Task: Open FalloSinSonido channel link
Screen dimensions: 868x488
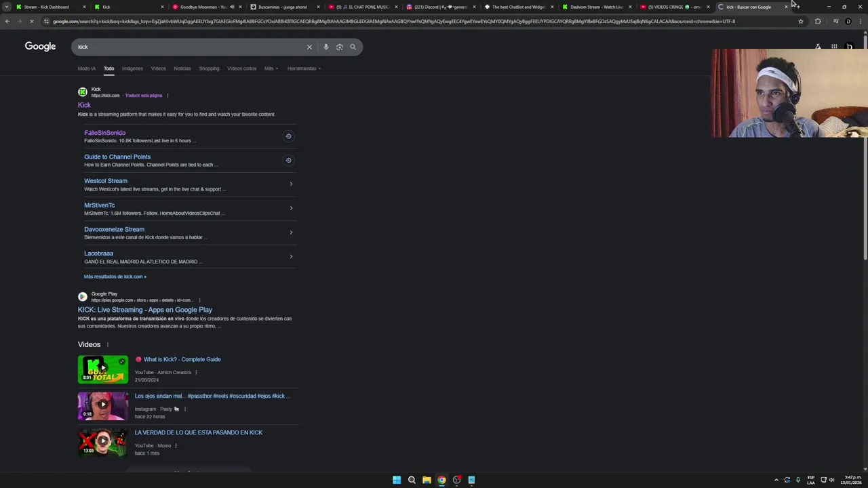Action: pos(104,133)
